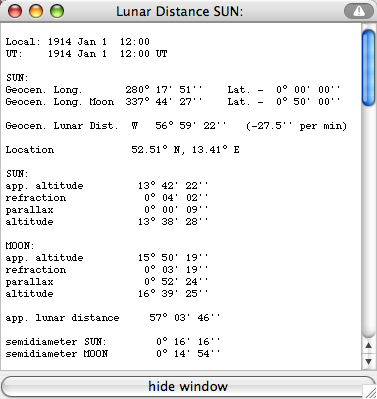Click the Moon refraction 0° 03' 19''
This screenshot has width=377, height=399.
pos(176,270)
